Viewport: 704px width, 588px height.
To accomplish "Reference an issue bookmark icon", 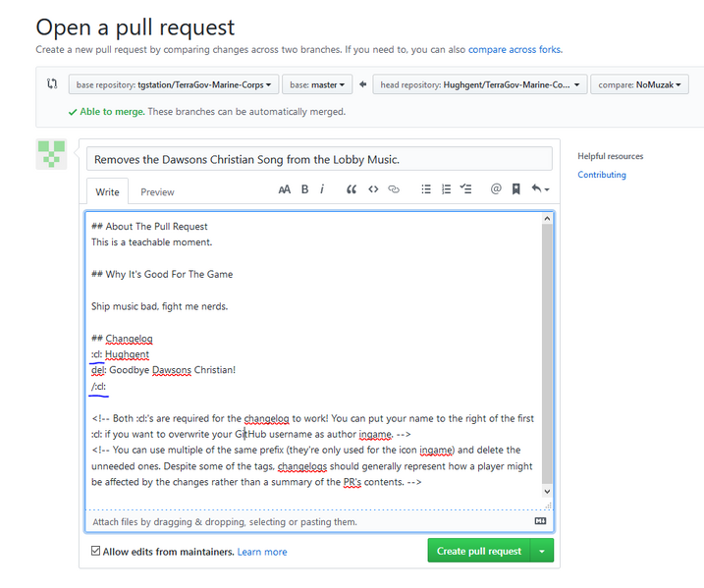I will (515, 189).
